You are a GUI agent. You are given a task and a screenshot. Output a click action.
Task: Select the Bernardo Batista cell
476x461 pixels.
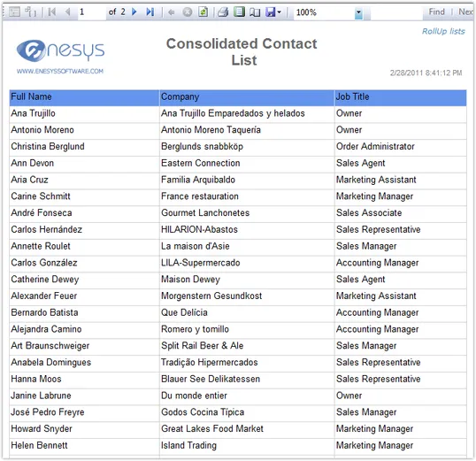[x=84, y=313]
